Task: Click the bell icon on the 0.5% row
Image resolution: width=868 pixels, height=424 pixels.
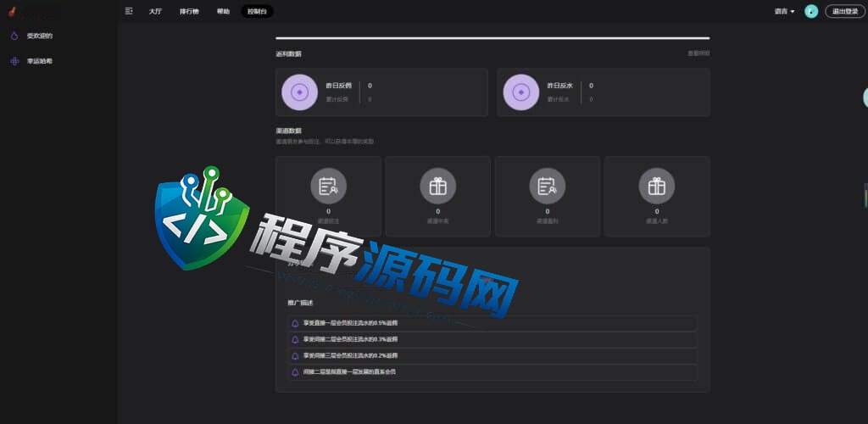Action: click(295, 323)
